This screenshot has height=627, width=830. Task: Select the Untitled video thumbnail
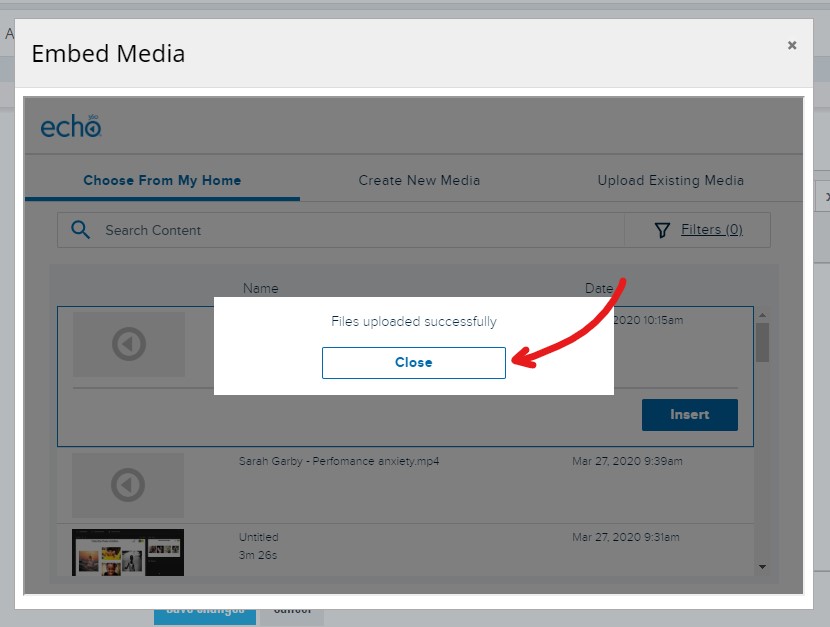pyautogui.click(x=128, y=551)
